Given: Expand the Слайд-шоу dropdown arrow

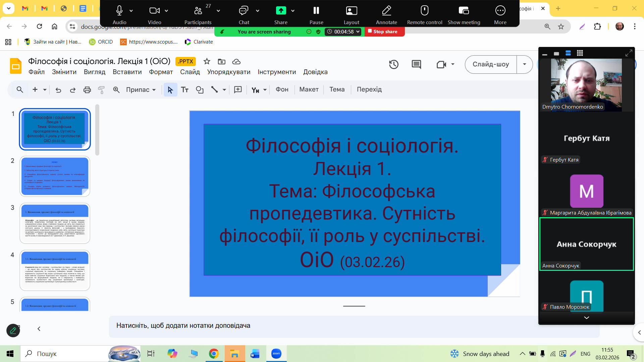Looking at the screenshot, I should pyautogui.click(x=524, y=64).
